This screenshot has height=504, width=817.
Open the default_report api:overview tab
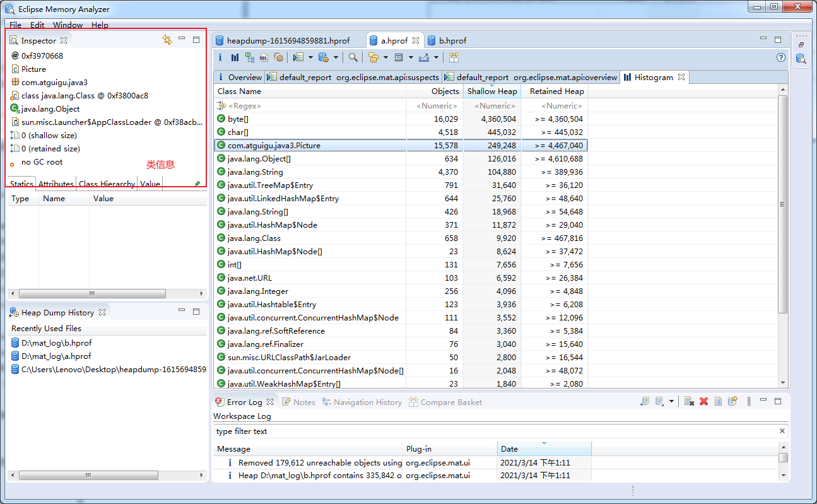[x=531, y=77]
